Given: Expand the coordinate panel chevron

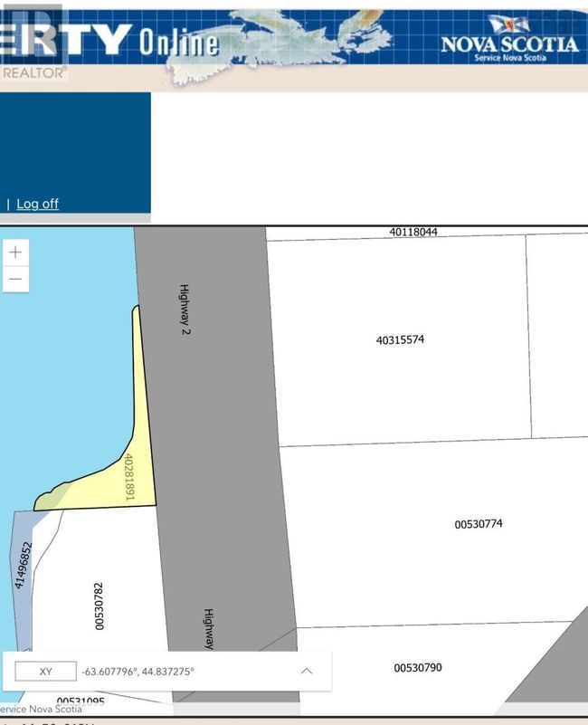Looking at the screenshot, I should (x=307, y=671).
